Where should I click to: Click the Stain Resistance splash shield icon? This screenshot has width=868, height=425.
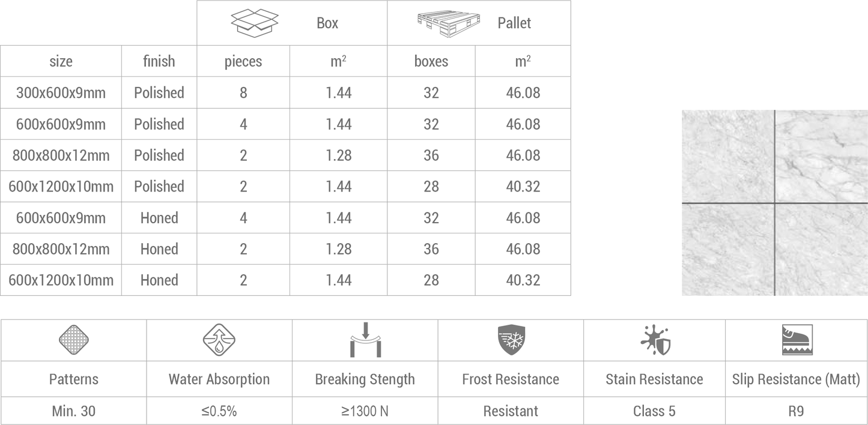click(x=655, y=340)
